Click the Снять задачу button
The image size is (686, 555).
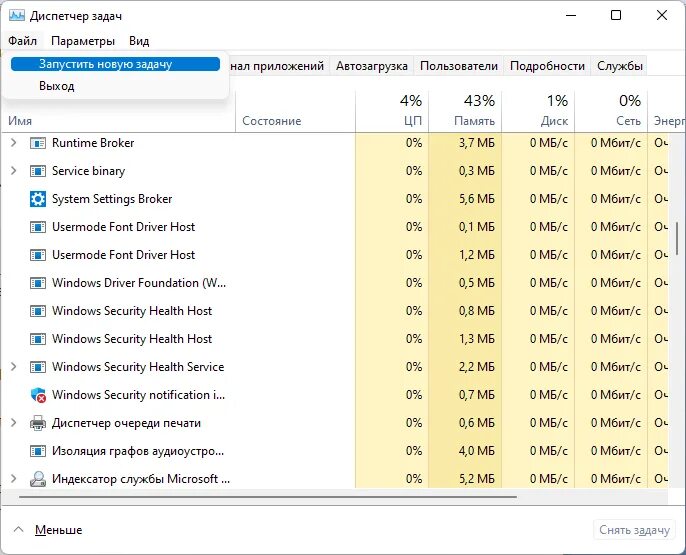point(634,530)
